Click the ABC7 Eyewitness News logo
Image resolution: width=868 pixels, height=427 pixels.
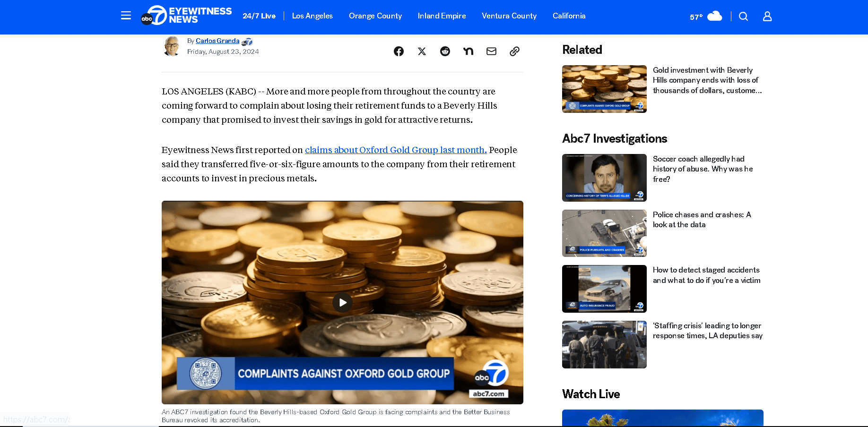click(x=186, y=16)
